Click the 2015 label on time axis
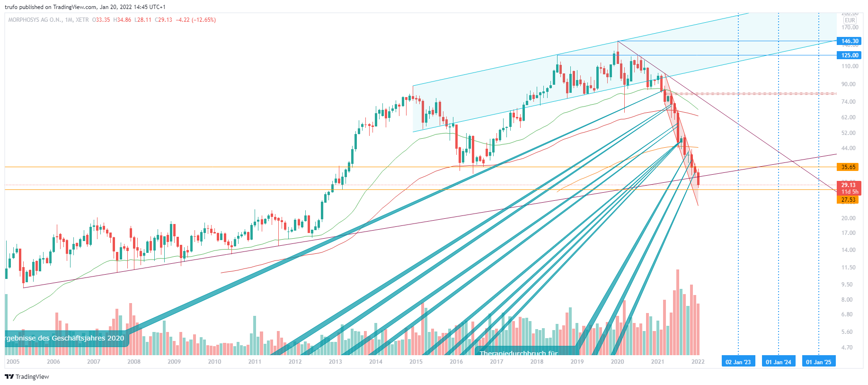Image resolution: width=868 pixels, height=385 pixels. pos(416,362)
